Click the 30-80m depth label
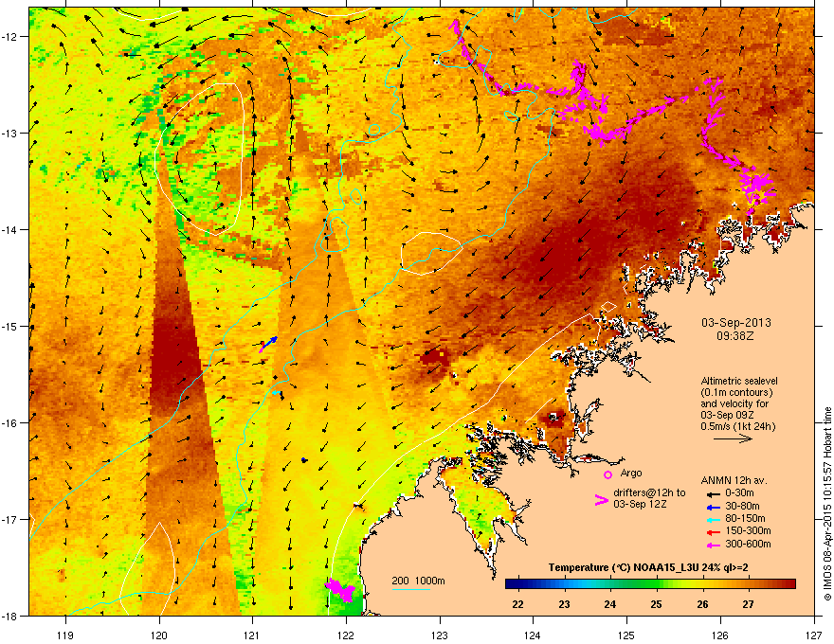Image resolution: width=834 pixels, height=644 pixels. tap(742, 506)
